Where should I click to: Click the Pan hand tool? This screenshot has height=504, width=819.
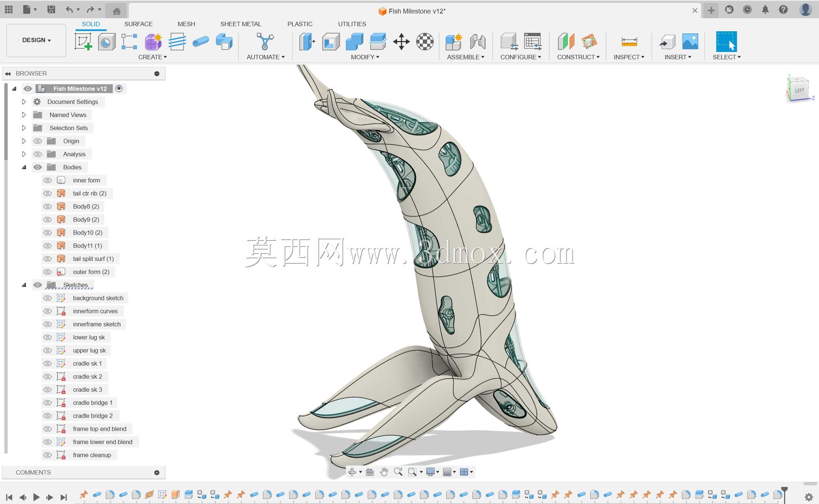(384, 472)
